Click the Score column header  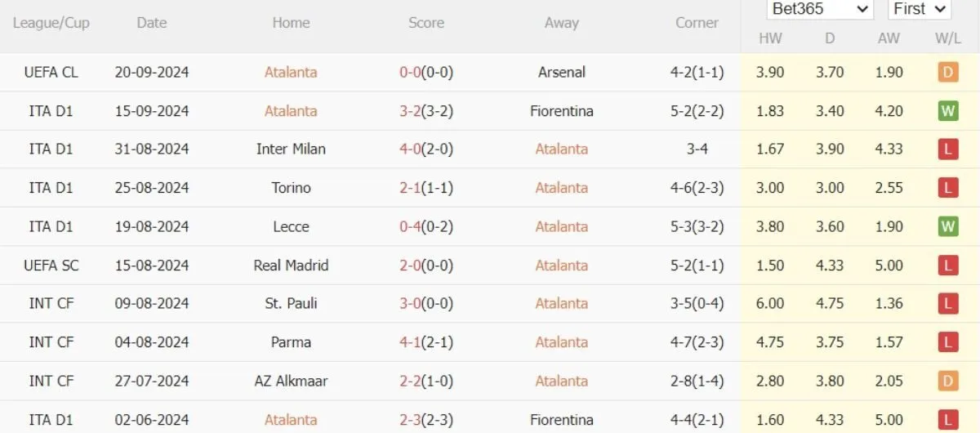[x=426, y=23]
